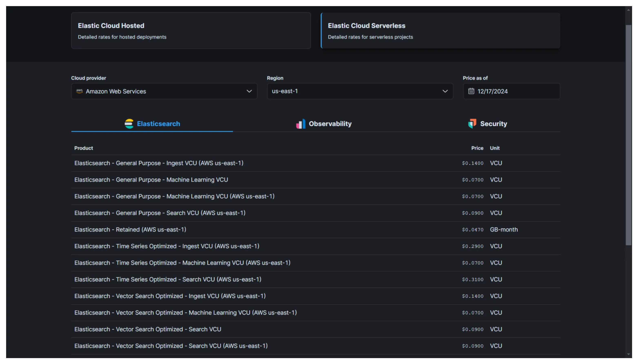This screenshot has width=638, height=364.
Task: Click the Product column header
Action: (x=83, y=148)
